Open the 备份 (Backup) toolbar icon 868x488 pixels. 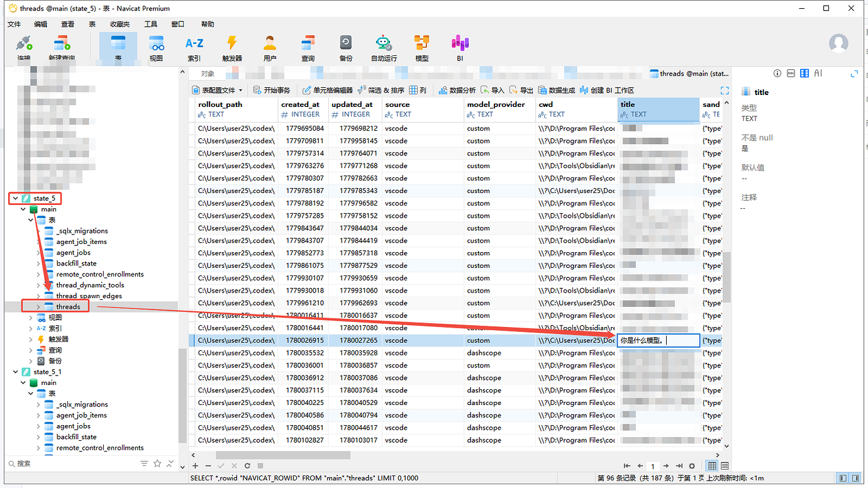[346, 48]
